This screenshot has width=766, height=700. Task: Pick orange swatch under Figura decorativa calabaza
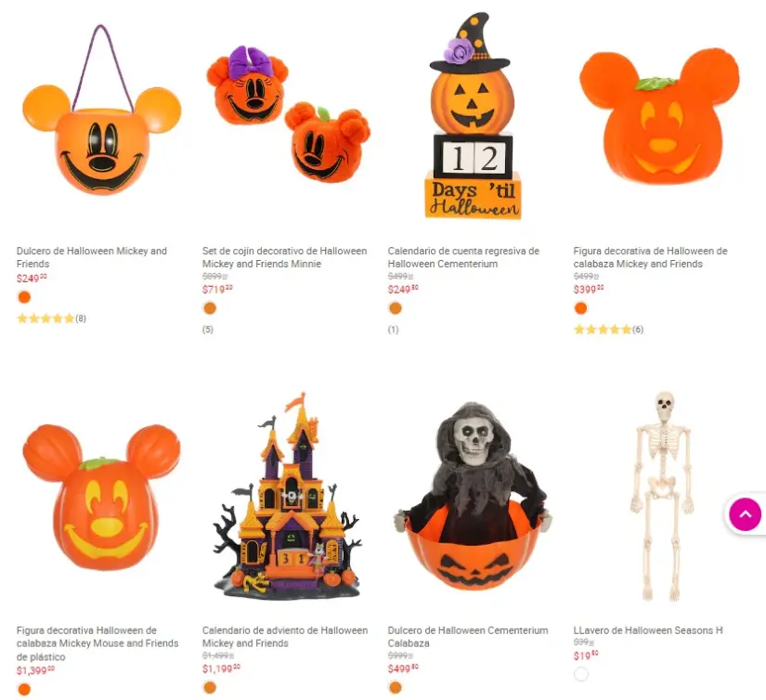click(x=581, y=308)
